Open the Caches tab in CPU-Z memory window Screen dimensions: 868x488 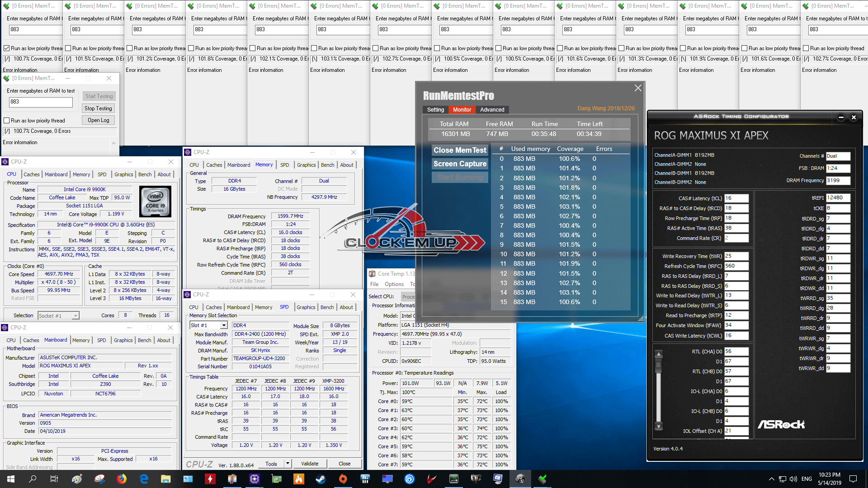point(214,165)
